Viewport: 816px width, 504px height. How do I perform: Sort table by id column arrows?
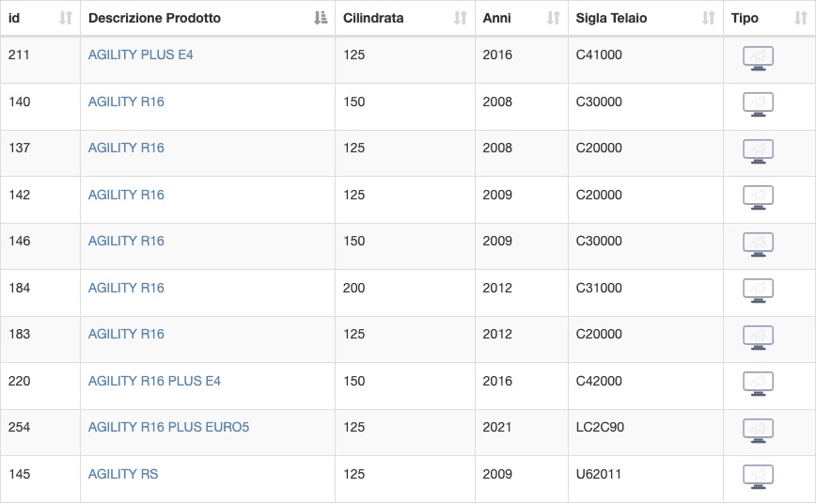coord(66,18)
